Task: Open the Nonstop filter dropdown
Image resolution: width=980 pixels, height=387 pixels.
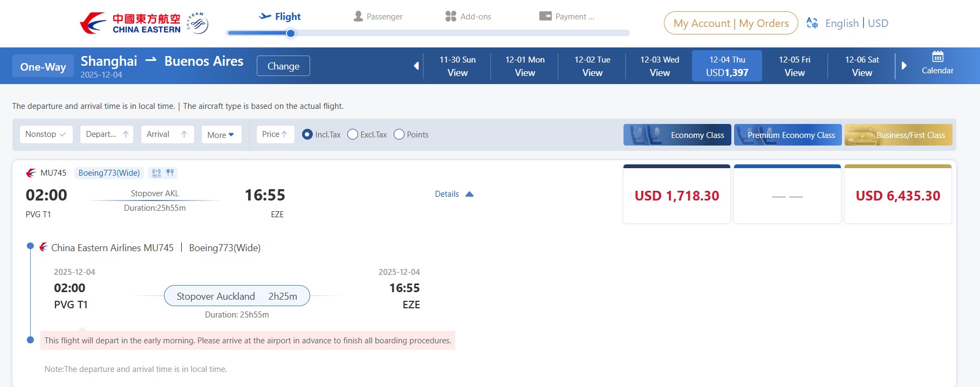Action: click(x=46, y=134)
